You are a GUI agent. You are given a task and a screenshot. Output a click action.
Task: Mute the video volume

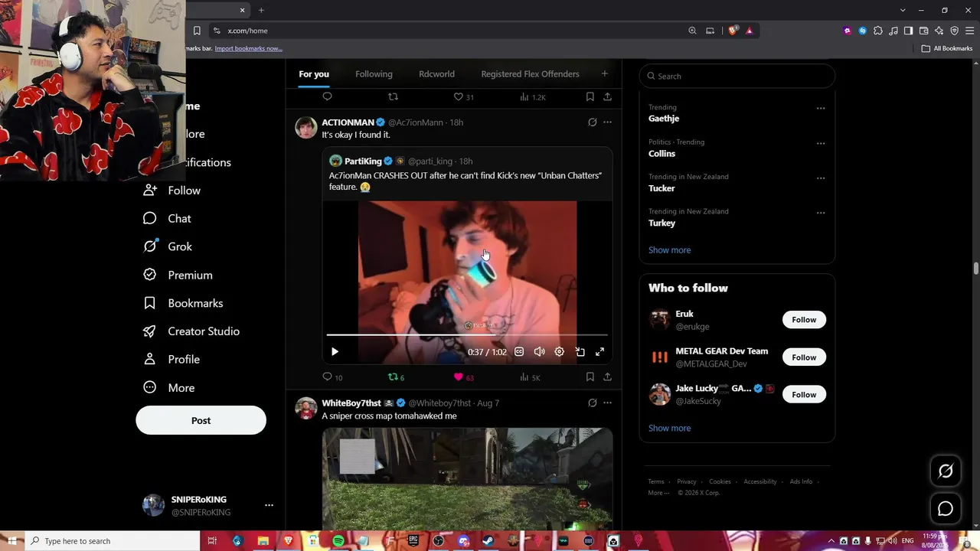539,352
